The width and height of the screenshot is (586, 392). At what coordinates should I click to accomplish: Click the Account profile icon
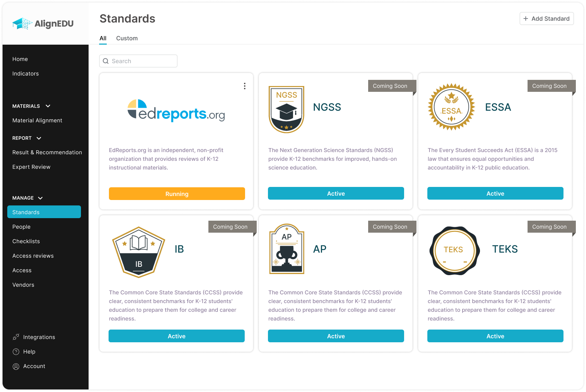pyautogui.click(x=16, y=366)
